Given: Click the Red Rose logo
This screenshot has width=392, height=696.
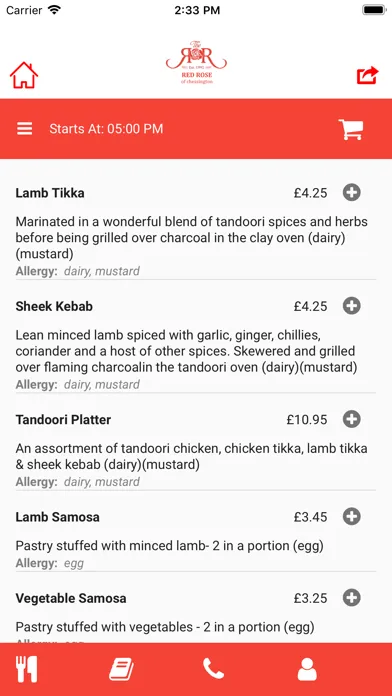Looking at the screenshot, I should (196, 62).
